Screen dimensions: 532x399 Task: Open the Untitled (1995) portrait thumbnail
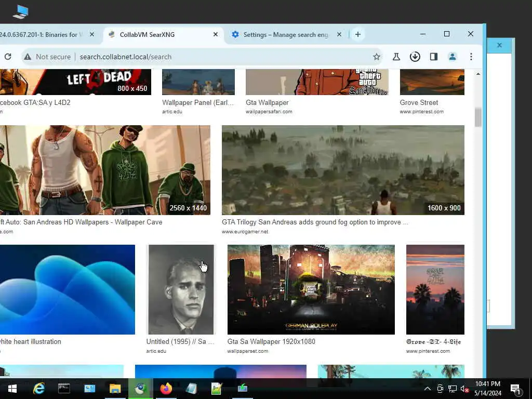(x=181, y=289)
